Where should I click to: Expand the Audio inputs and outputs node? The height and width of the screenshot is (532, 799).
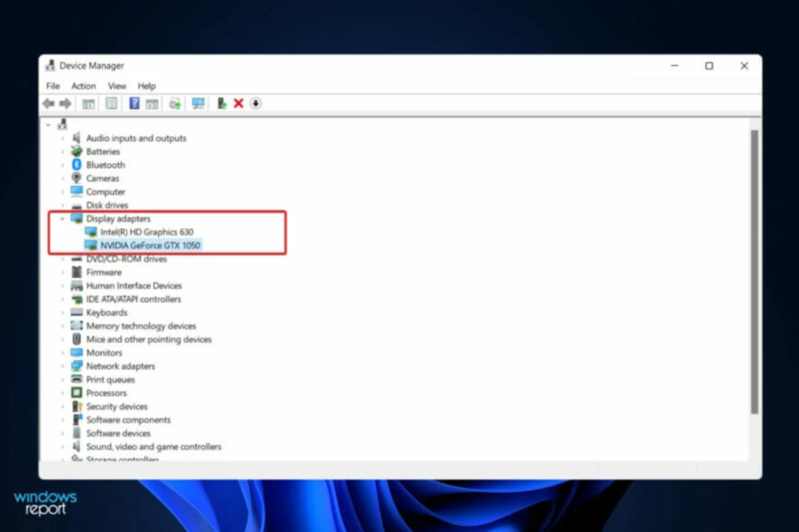[63, 138]
